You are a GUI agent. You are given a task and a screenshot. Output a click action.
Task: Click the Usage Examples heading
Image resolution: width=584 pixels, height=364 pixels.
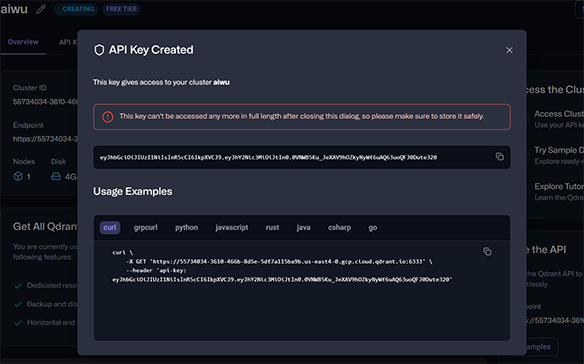coord(133,192)
